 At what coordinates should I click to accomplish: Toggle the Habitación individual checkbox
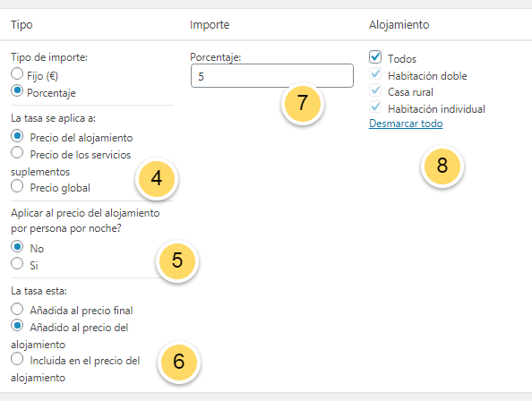(375, 107)
